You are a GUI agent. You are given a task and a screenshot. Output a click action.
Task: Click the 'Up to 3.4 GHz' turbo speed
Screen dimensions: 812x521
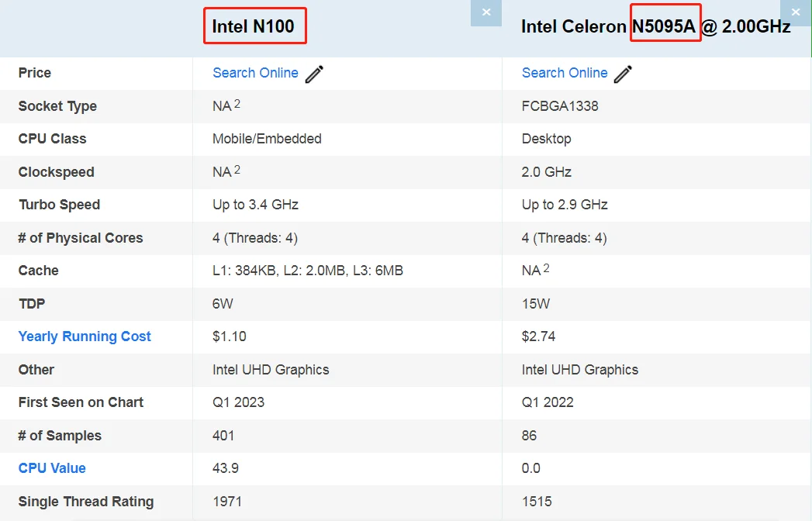(x=255, y=205)
